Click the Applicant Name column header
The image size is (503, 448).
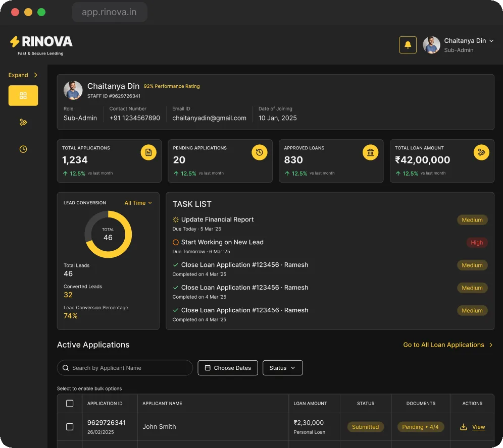[162, 404]
